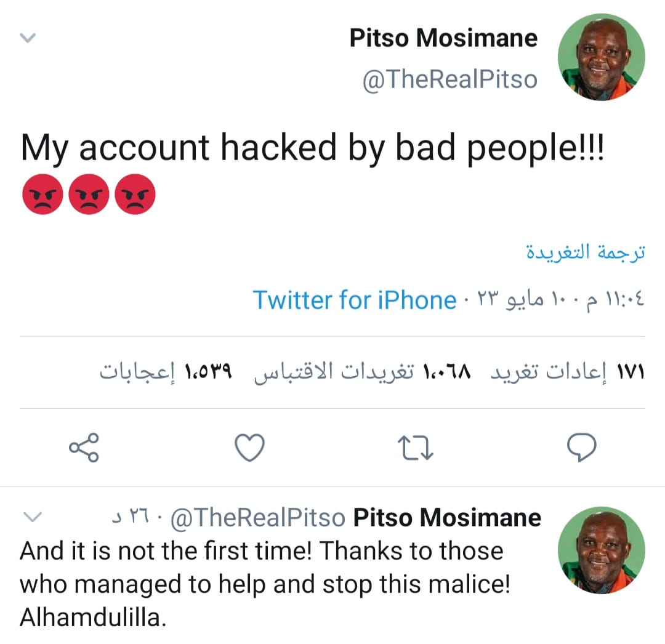The width and height of the screenshot is (665, 644).
Task: Open the reply tweet's profile avatar
Action: coord(601,550)
